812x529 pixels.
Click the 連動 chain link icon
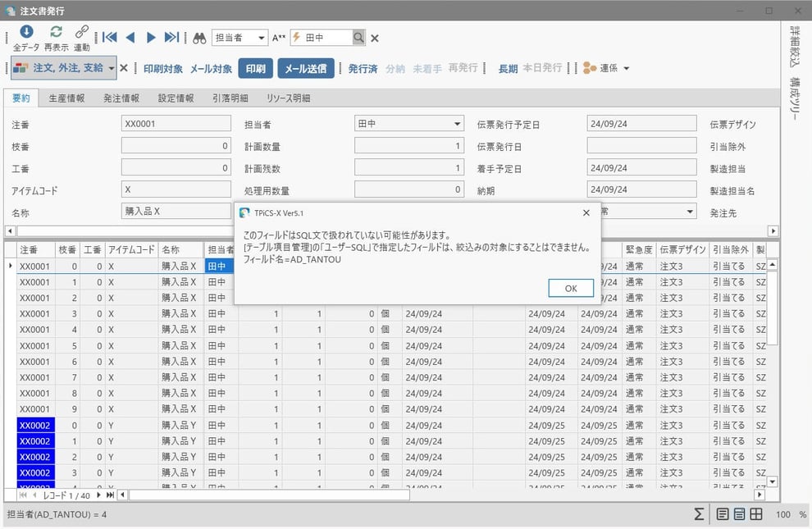(82, 32)
